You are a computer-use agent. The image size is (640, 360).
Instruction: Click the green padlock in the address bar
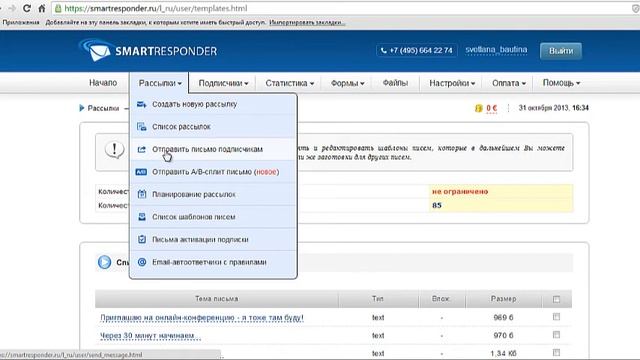coord(58,8)
